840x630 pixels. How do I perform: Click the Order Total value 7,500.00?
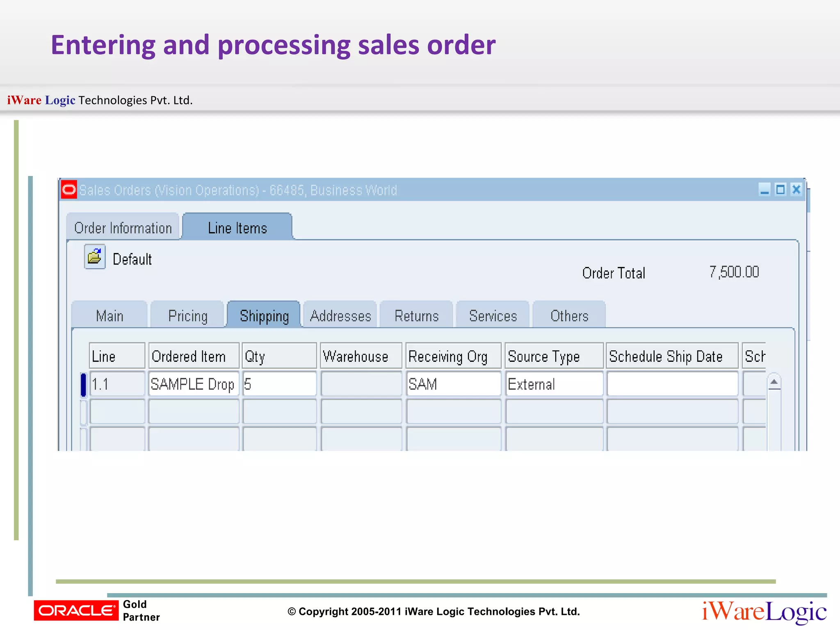click(x=734, y=272)
